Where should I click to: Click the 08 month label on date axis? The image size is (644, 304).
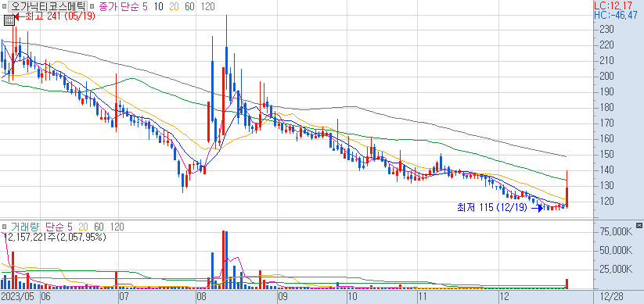(x=201, y=296)
